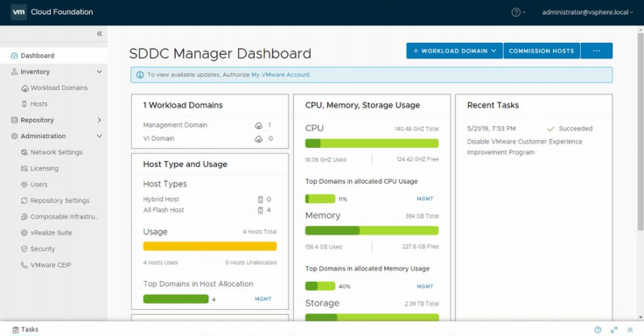The image size is (644, 336).
Task: Open the administrator@vsphere.local user menu
Action: pyautogui.click(x=587, y=12)
